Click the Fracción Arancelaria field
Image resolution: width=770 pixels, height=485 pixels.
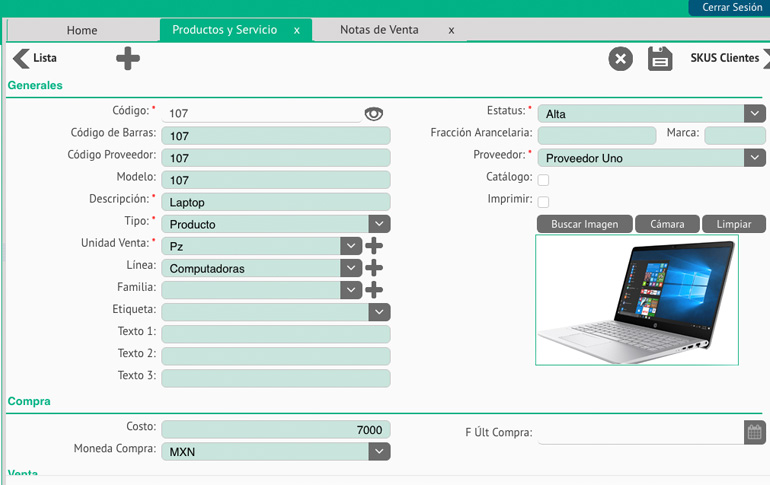pyautogui.click(x=597, y=135)
